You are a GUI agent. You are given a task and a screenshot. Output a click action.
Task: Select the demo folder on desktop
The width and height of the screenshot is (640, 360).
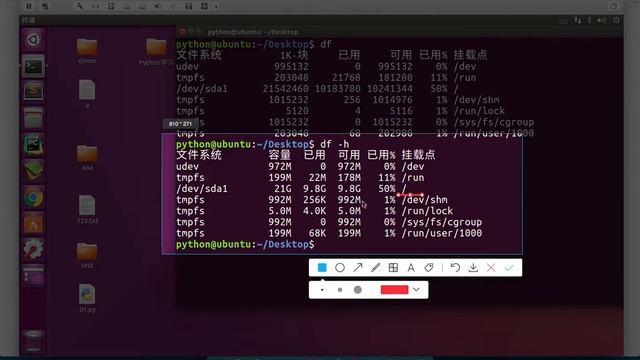click(87, 51)
